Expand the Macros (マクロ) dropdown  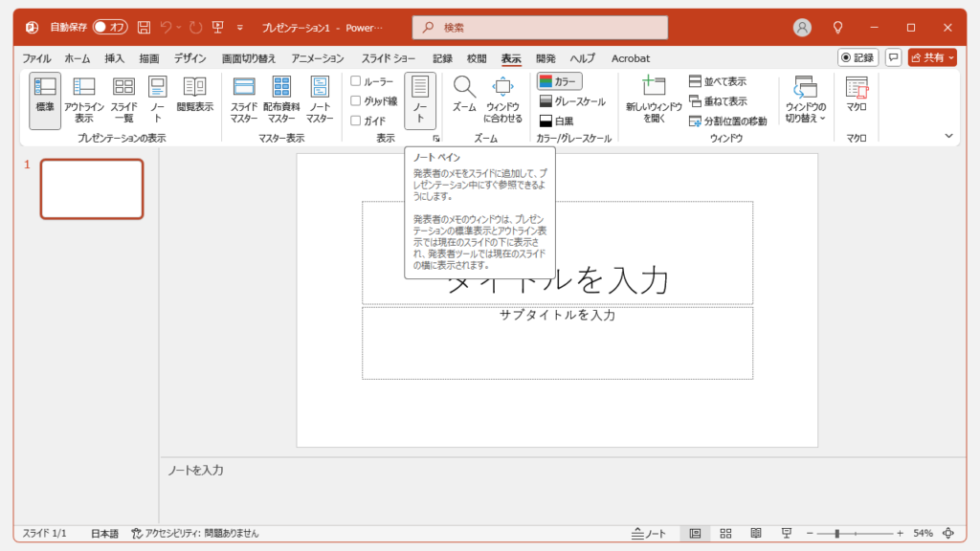point(857,99)
